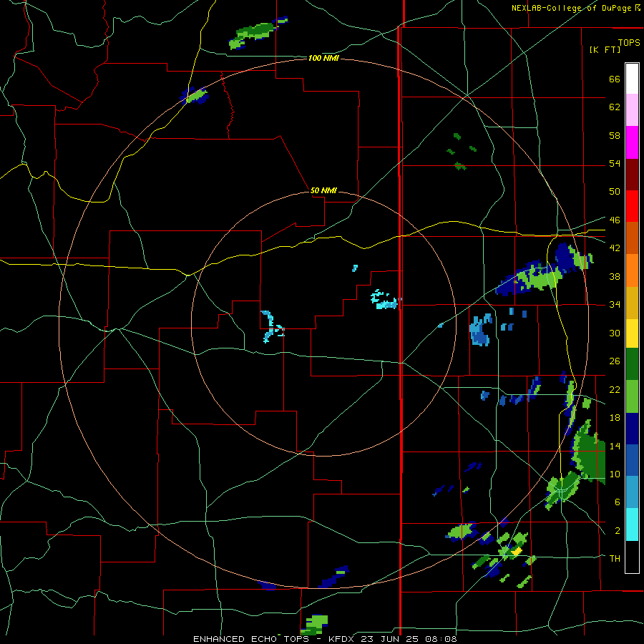Click the '23 JUN 25 08:08' timestamp
Viewport: 644px width, 644px height.
[x=409, y=639]
